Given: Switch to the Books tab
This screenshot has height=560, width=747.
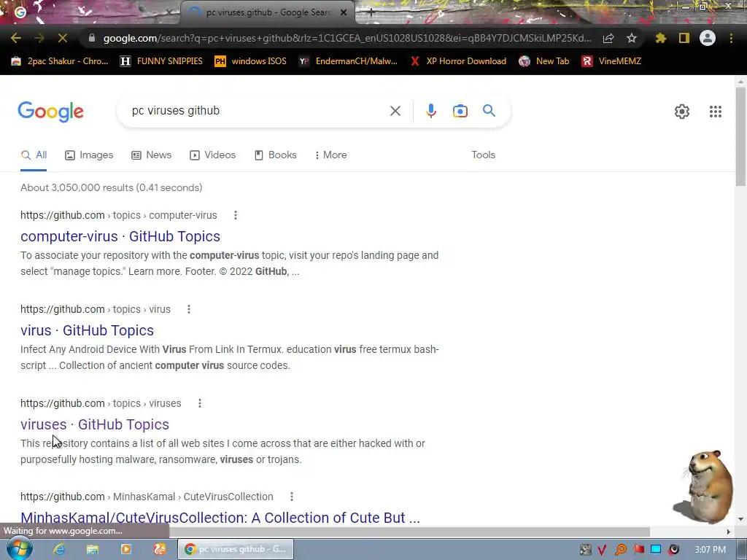Looking at the screenshot, I should 275,155.
